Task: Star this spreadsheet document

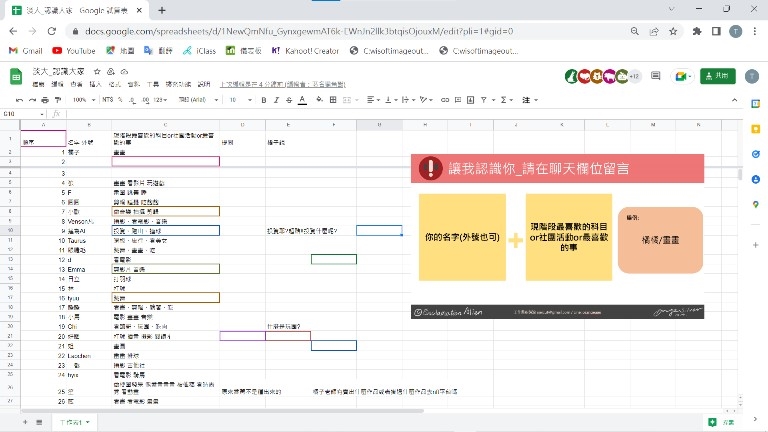Action: point(98,71)
